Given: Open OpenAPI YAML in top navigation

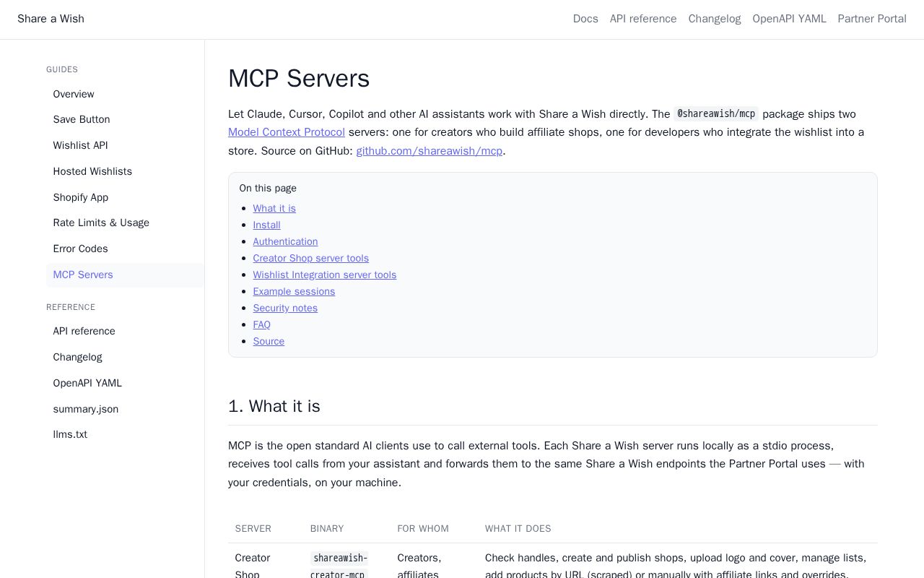Looking at the screenshot, I should coord(789,19).
